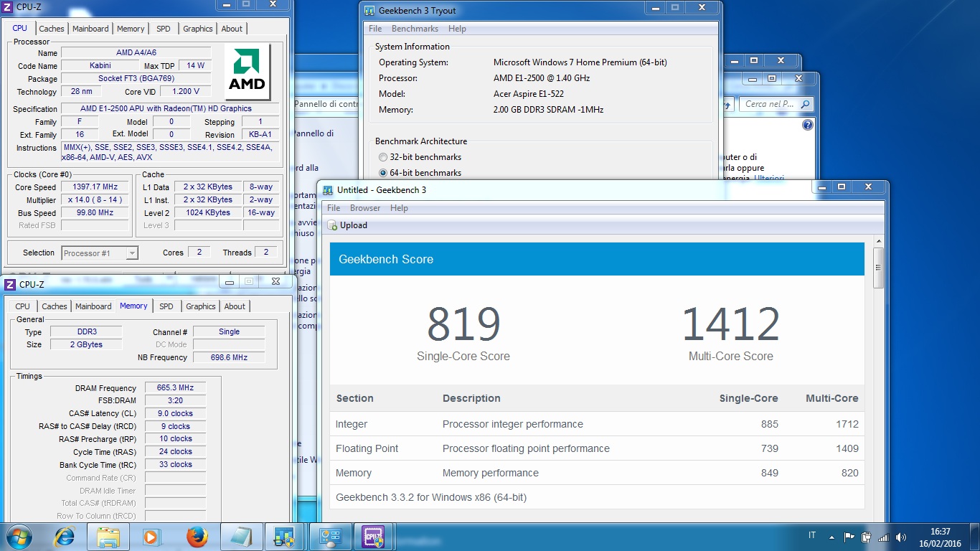Image resolution: width=980 pixels, height=551 pixels.
Task: Click Untitled - Geekbench 3 title icon
Action: pos(328,190)
